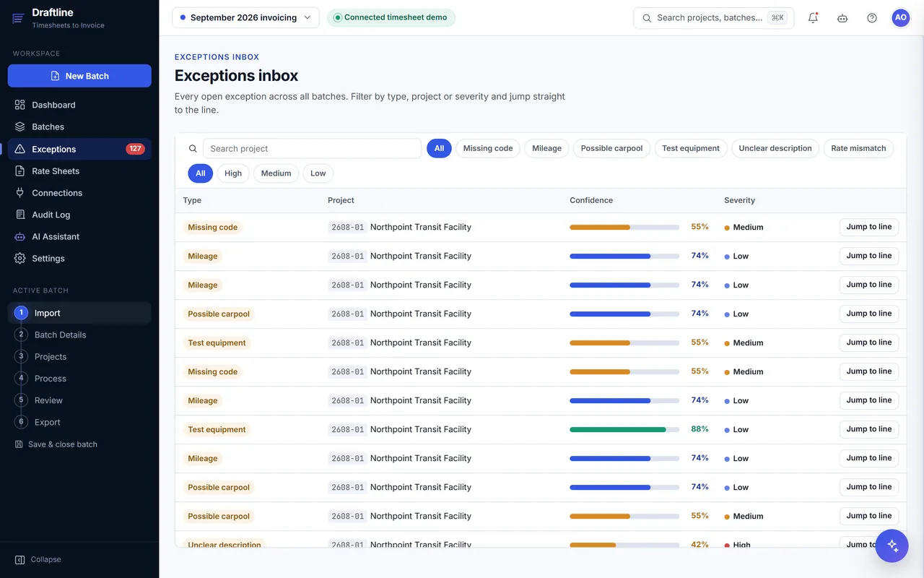Go to Batches in sidebar
The image size is (924, 578).
pos(79,126)
